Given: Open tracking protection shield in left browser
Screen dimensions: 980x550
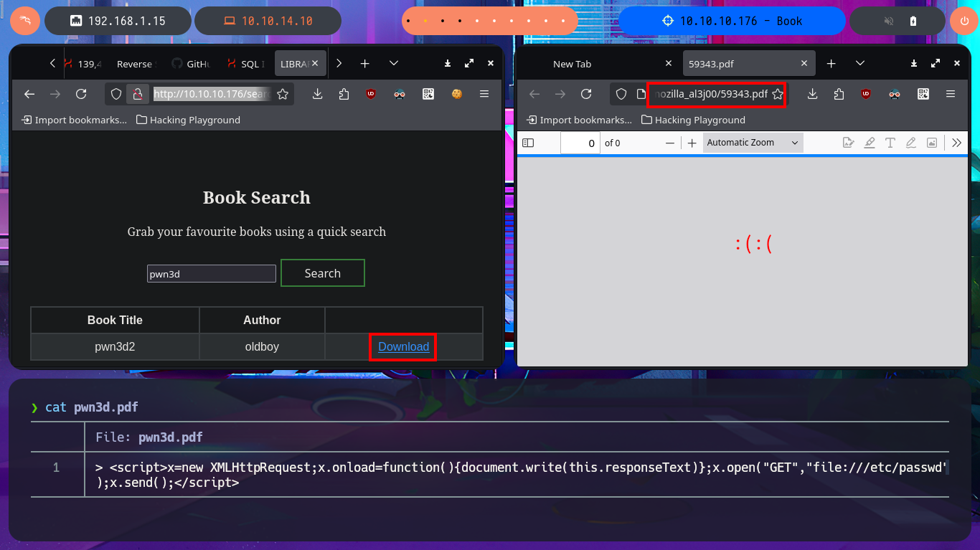Looking at the screenshot, I should pos(117,94).
